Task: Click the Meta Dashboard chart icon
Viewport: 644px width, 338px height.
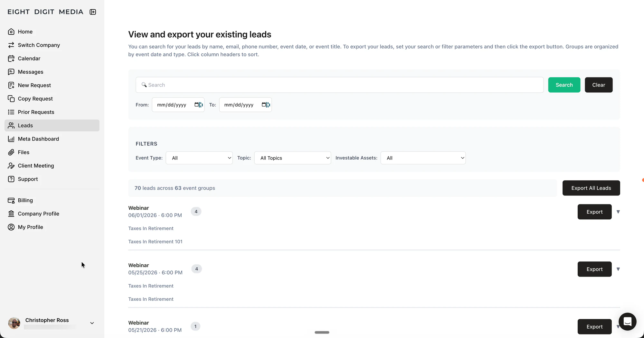Action: [11, 139]
